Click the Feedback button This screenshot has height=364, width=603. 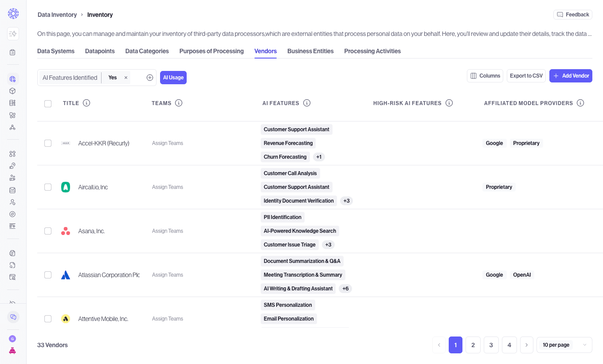[x=573, y=15]
